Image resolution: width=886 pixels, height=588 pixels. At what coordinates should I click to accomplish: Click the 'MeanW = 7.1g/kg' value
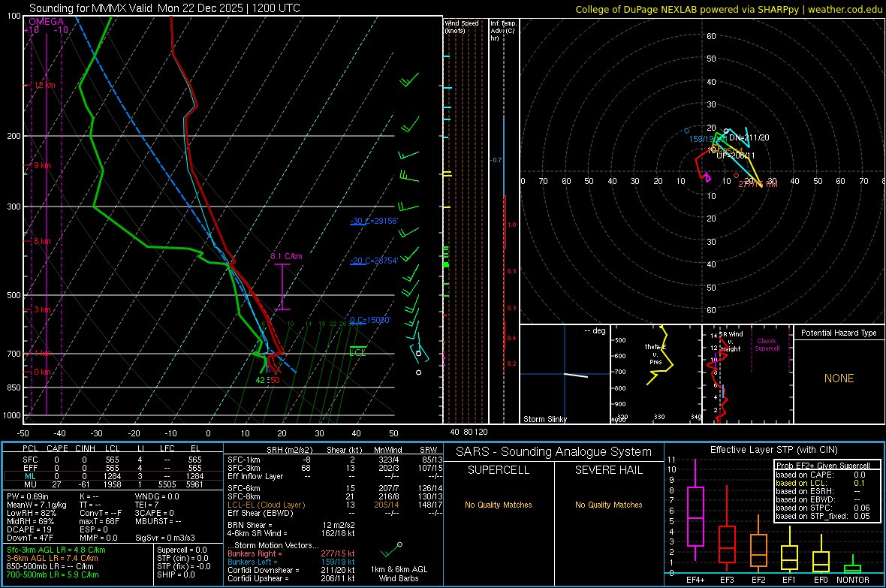[x=36, y=505]
